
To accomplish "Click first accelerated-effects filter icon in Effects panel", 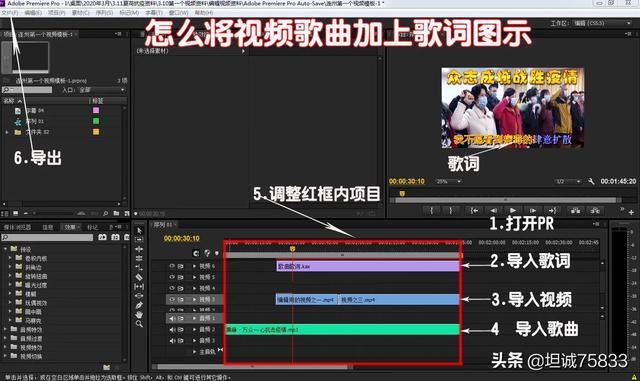I will 102,237.
